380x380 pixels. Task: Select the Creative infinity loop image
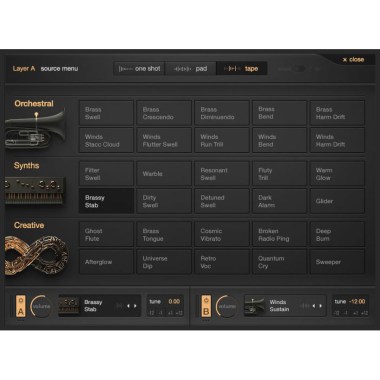37,255
